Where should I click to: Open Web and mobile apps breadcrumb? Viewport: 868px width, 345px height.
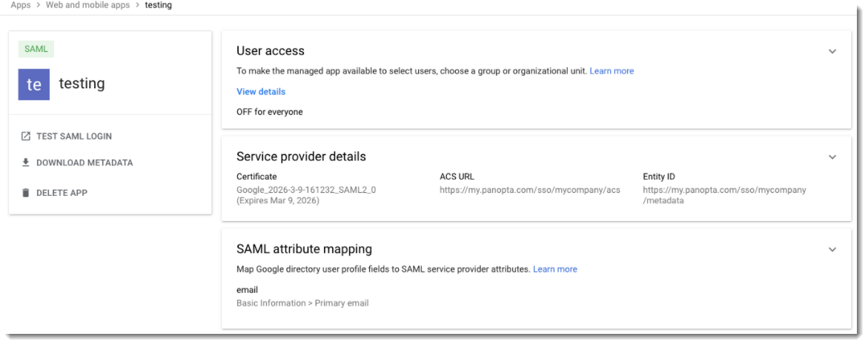pyautogui.click(x=87, y=5)
